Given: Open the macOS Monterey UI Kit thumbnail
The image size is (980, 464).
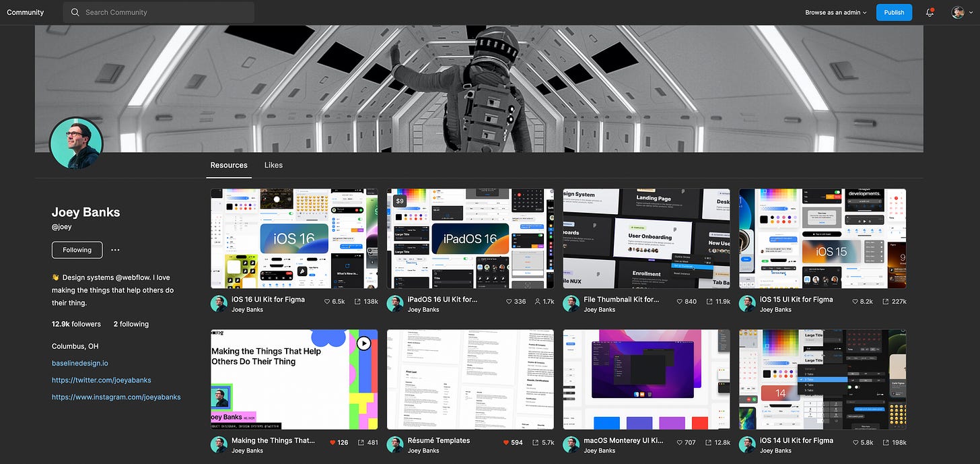Looking at the screenshot, I should coord(646,379).
